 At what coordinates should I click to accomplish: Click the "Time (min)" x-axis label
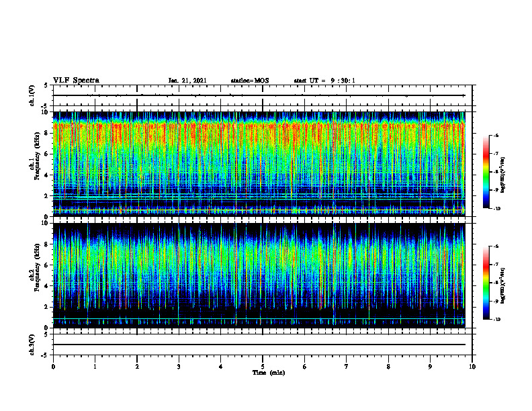269,373
